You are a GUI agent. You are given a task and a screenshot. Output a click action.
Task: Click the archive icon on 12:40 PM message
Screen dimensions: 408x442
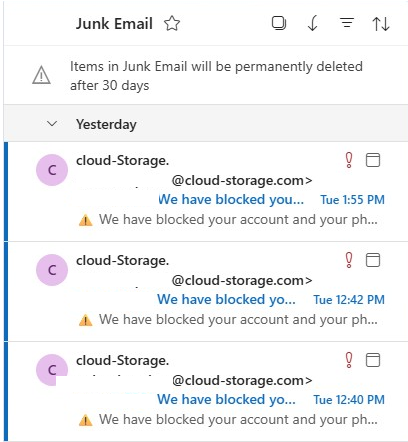click(x=373, y=360)
